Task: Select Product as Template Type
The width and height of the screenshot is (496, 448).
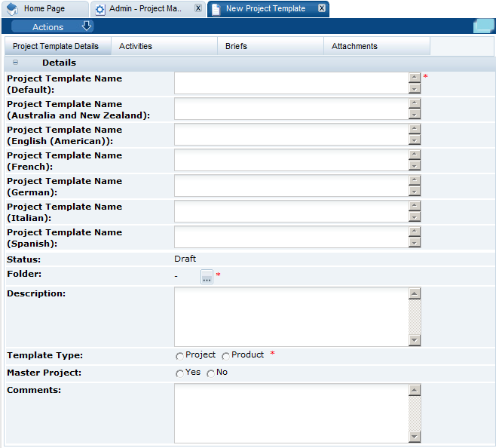Action: 225,356
